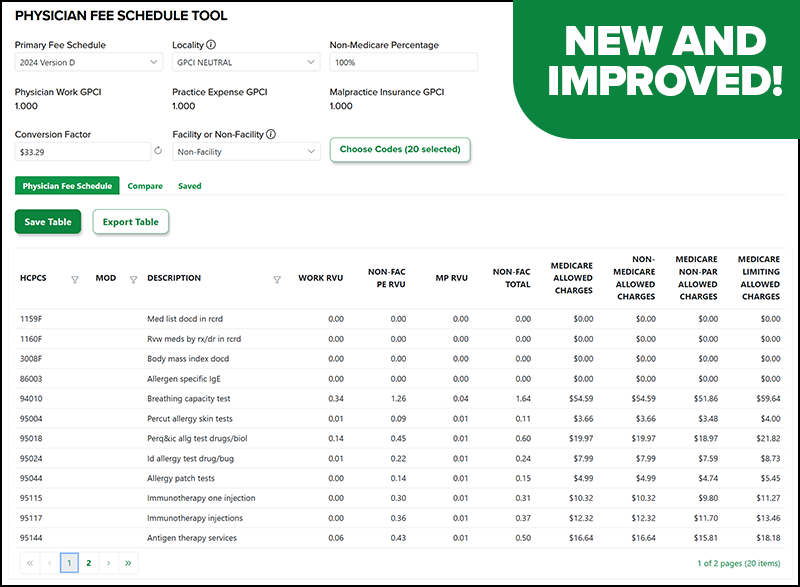Click description 'Breathing capacity test'

[189, 399]
